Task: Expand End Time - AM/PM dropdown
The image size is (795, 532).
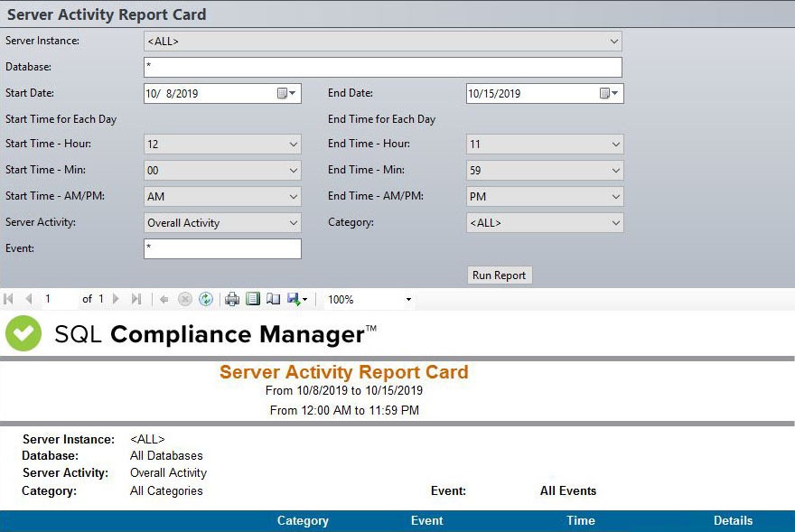Action: [615, 197]
